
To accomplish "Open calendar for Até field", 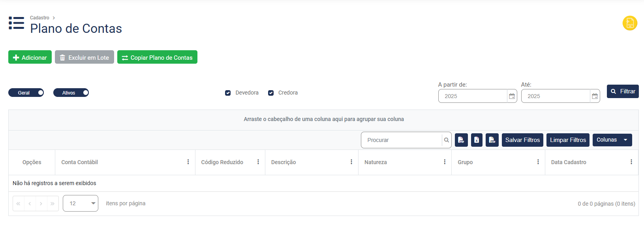I will point(595,96).
